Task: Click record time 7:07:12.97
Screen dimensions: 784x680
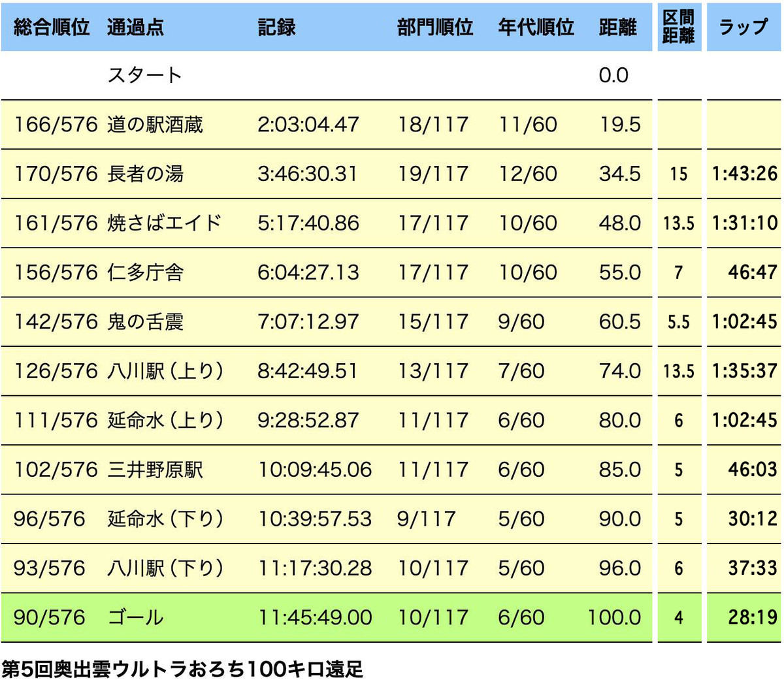Action: 308,322
